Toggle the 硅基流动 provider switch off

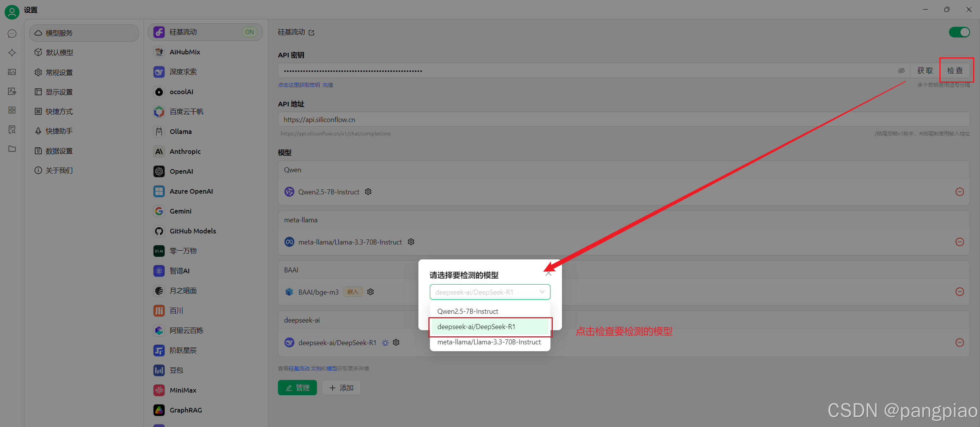pos(959,32)
